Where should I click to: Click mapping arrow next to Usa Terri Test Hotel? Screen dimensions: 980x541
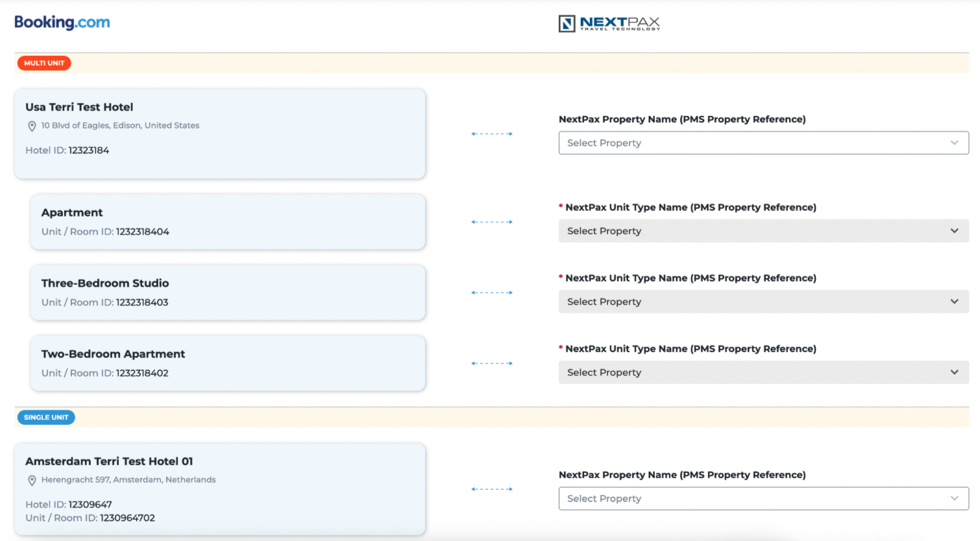[492, 134]
